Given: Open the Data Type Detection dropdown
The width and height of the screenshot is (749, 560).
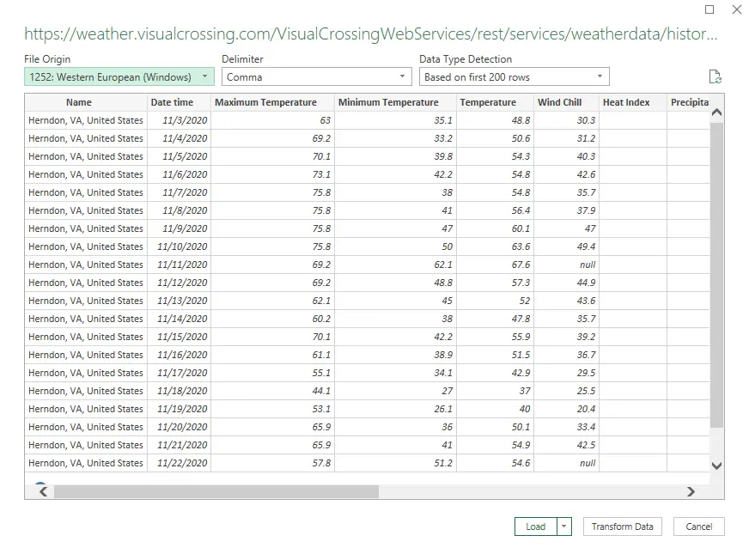Looking at the screenshot, I should click(x=514, y=77).
